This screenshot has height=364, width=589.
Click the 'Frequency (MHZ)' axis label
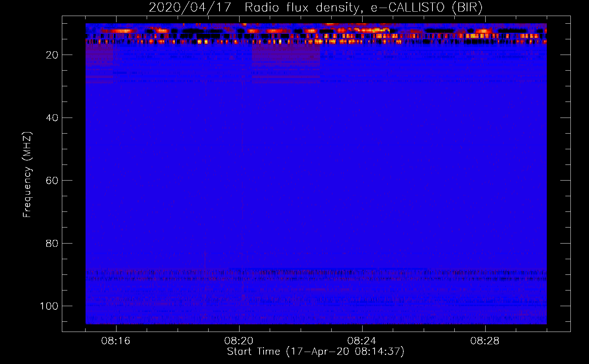coord(27,174)
